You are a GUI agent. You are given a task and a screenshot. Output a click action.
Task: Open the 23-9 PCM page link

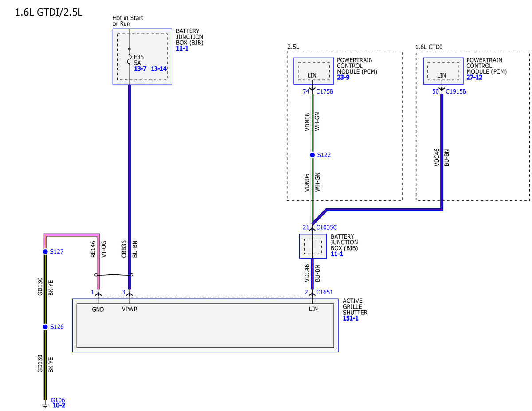[x=343, y=77]
